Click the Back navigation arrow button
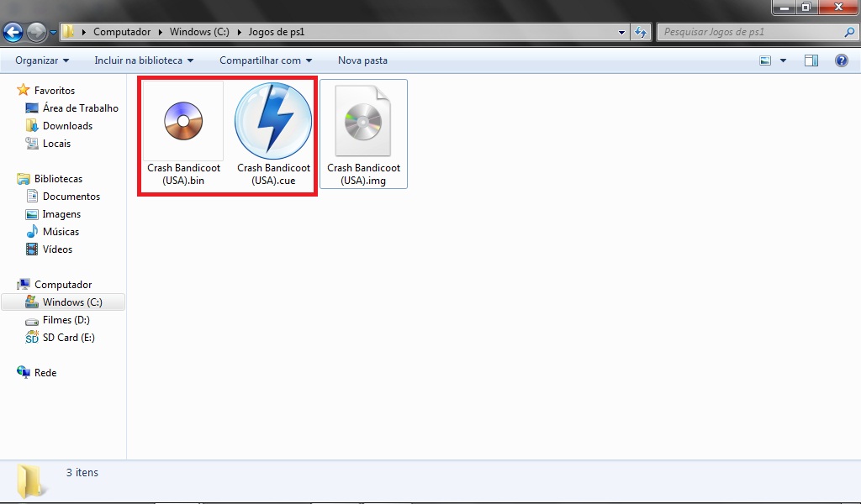This screenshot has height=504, width=861. point(13,33)
